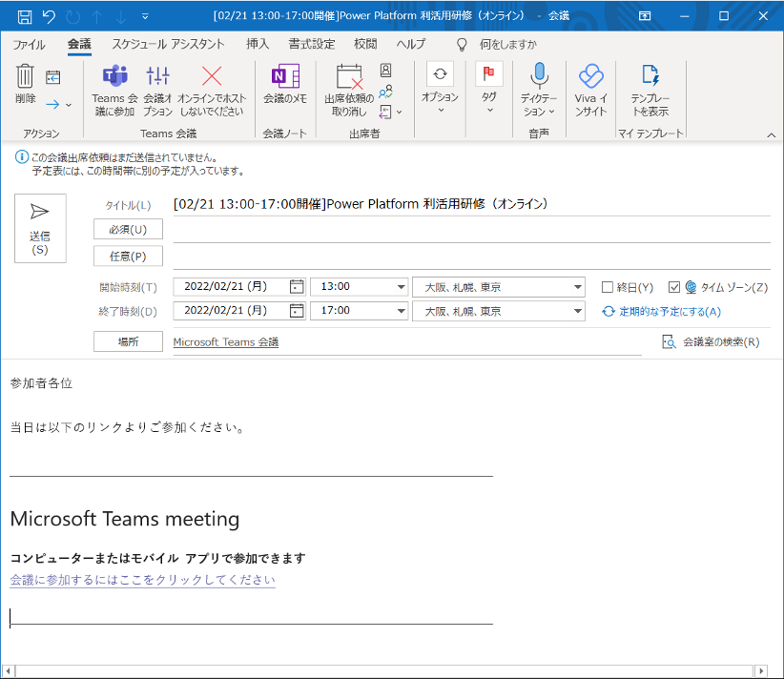Open the start date calendar picker icon
This screenshot has height=679, width=784.
[297, 286]
